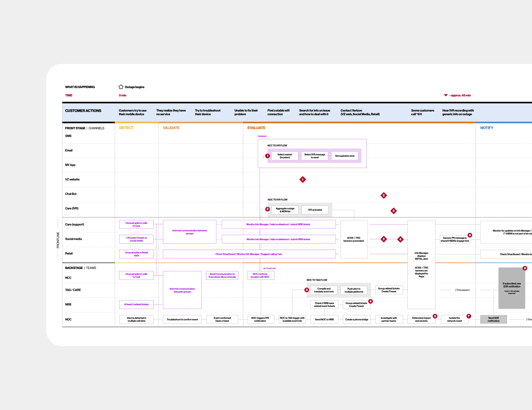Click the 'Determine impact and severity' box
The width and height of the screenshot is (532, 410).
click(421, 319)
